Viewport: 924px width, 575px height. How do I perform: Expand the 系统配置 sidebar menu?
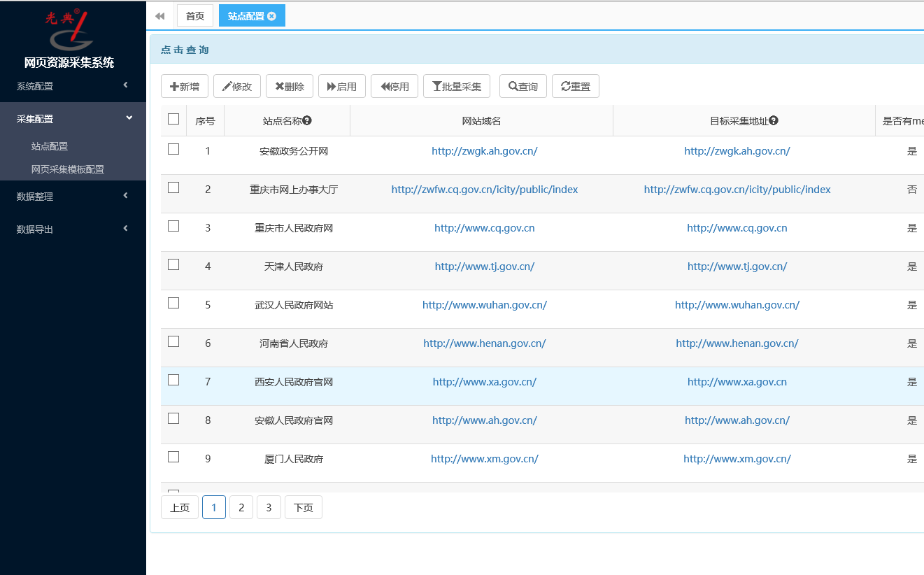pos(73,86)
